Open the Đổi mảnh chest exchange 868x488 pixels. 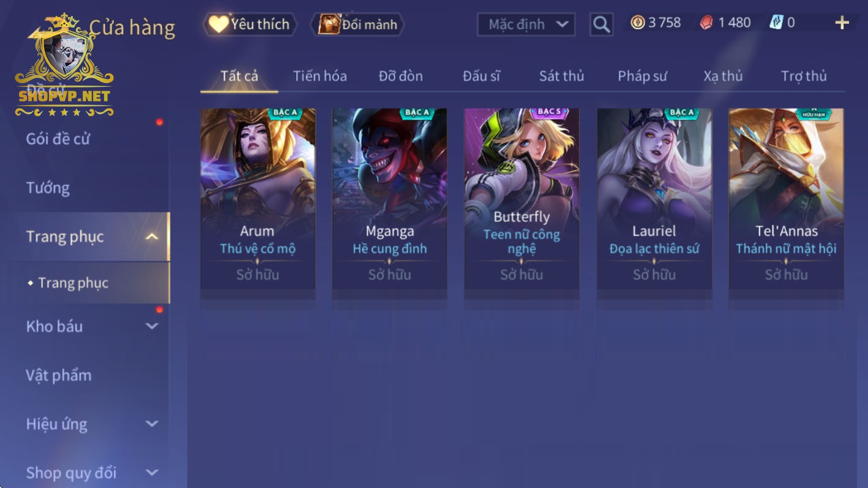click(357, 24)
